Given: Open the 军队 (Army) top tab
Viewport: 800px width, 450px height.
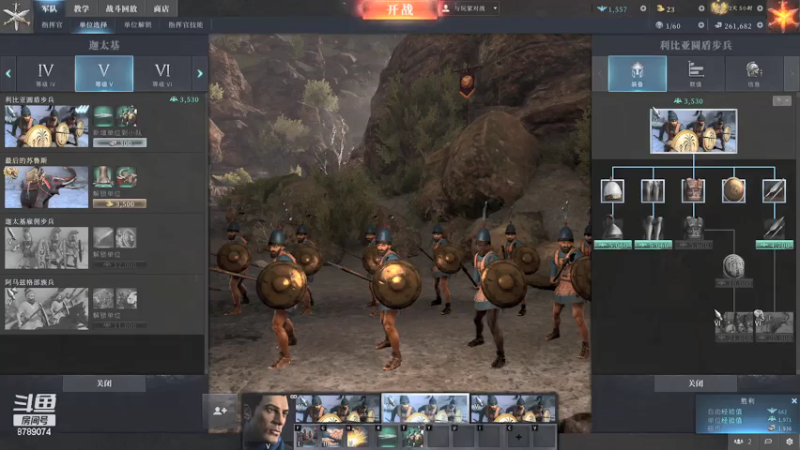Looking at the screenshot, I should [x=49, y=8].
